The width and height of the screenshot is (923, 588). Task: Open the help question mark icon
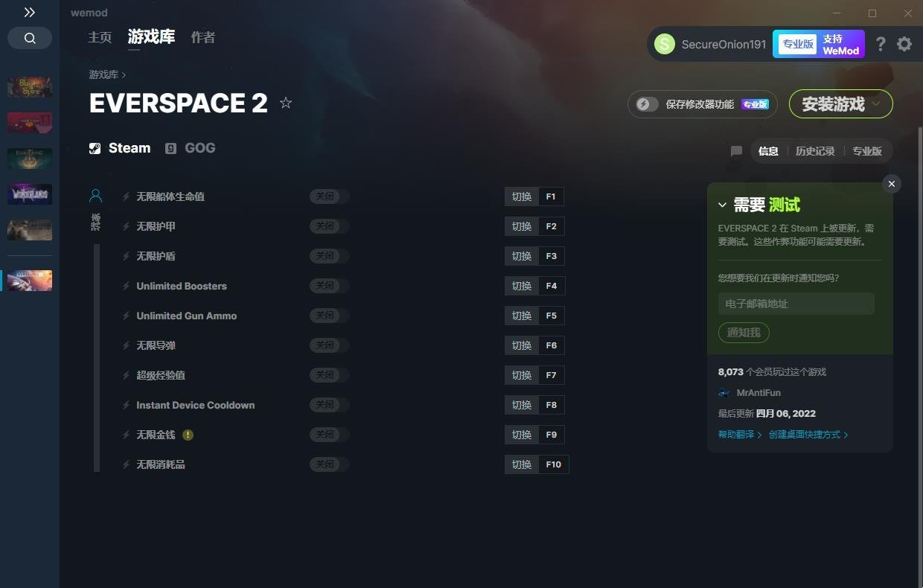(881, 44)
